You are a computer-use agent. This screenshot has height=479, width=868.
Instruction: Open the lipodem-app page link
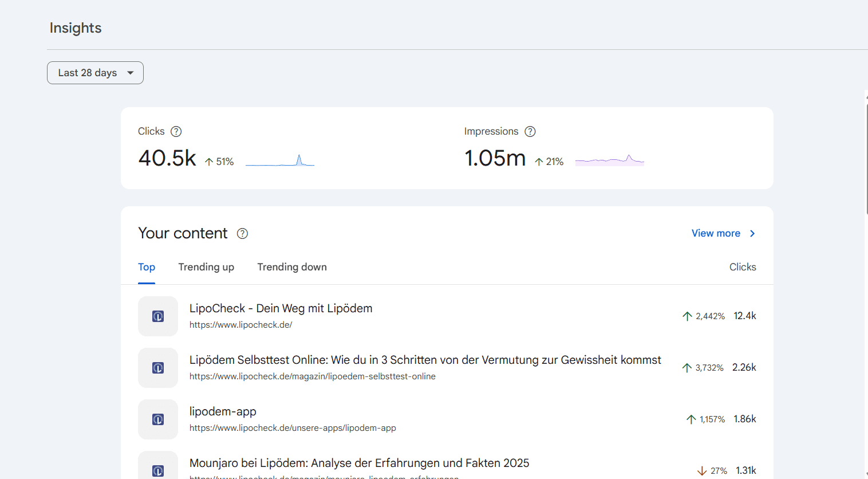pyautogui.click(x=223, y=411)
